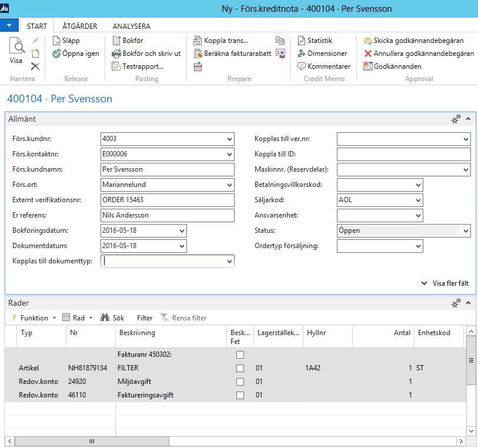Click the pencil edit icon in Hantera
478x448 pixels.
[35, 41]
